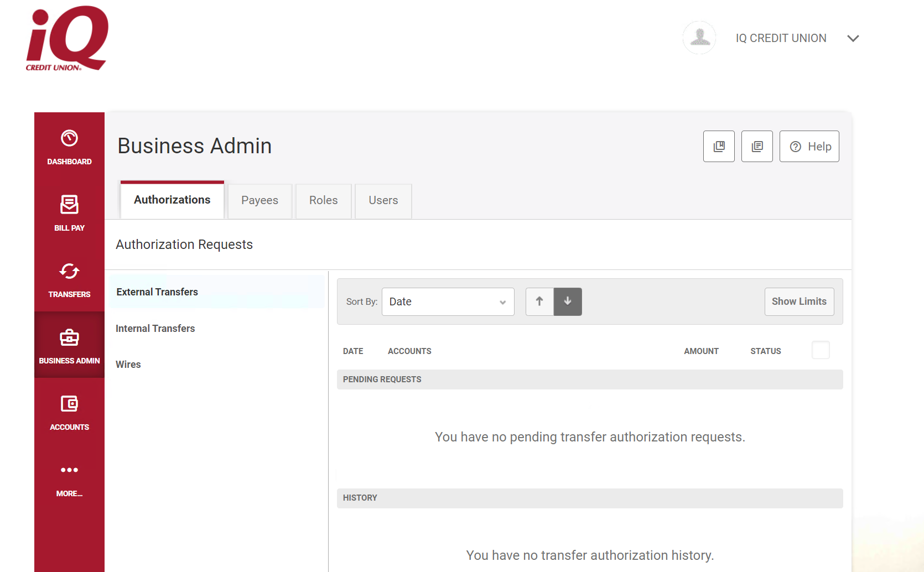Open the Help button
This screenshot has width=924, height=572.
point(809,147)
